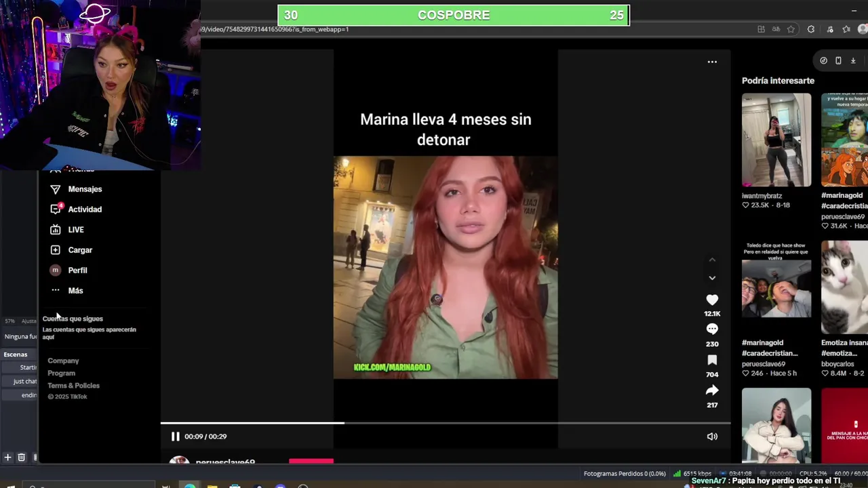868x488 pixels.
Task: Click the browser address bar URL
Action: pos(275,29)
